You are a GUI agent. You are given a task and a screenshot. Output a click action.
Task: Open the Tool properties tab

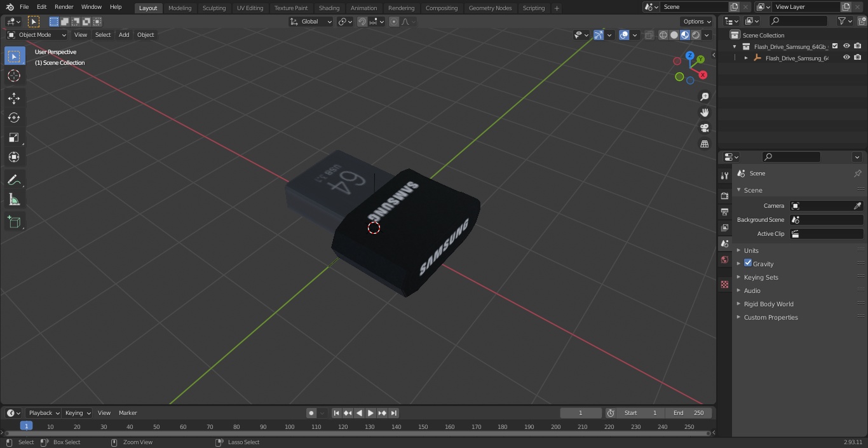pyautogui.click(x=724, y=175)
